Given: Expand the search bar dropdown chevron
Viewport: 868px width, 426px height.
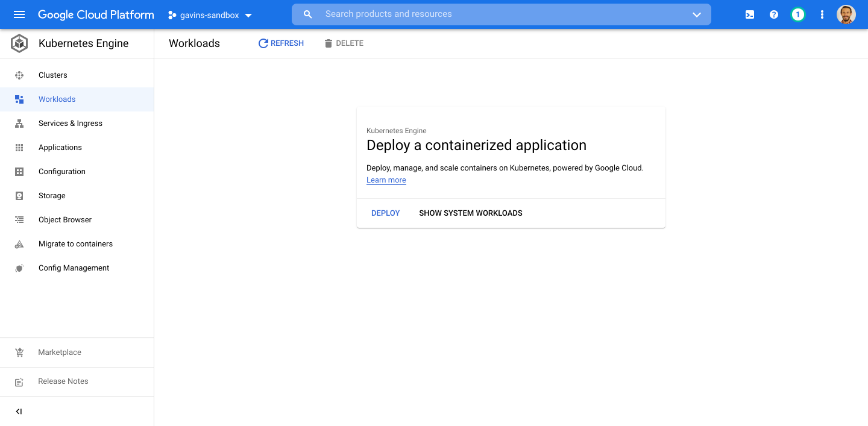Looking at the screenshot, I should [x=697, y=14].
